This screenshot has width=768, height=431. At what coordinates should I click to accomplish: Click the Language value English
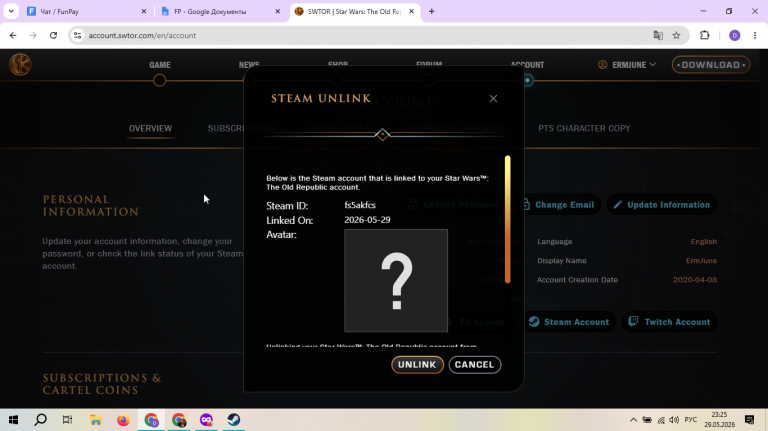(703, 241)
